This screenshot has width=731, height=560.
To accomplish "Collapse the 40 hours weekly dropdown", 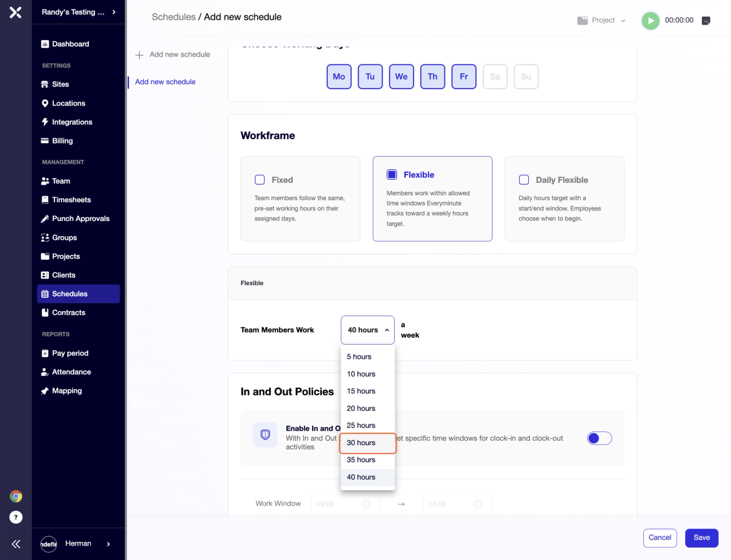I will point(368,330).
